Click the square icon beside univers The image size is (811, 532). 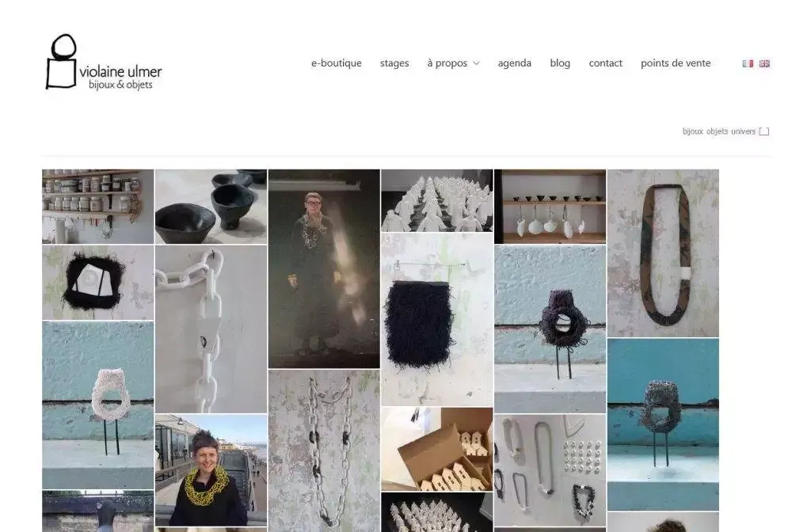(764, 131)
